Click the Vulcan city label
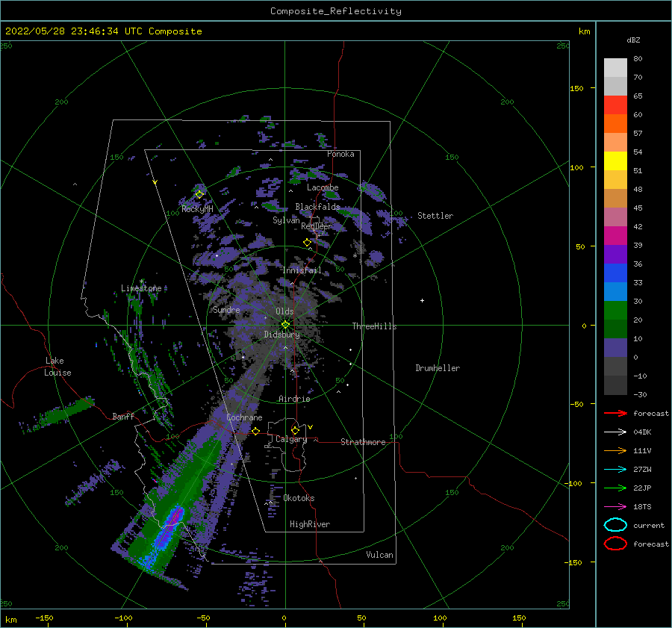This screenshot has height=628, width=672. pos(380,555)
